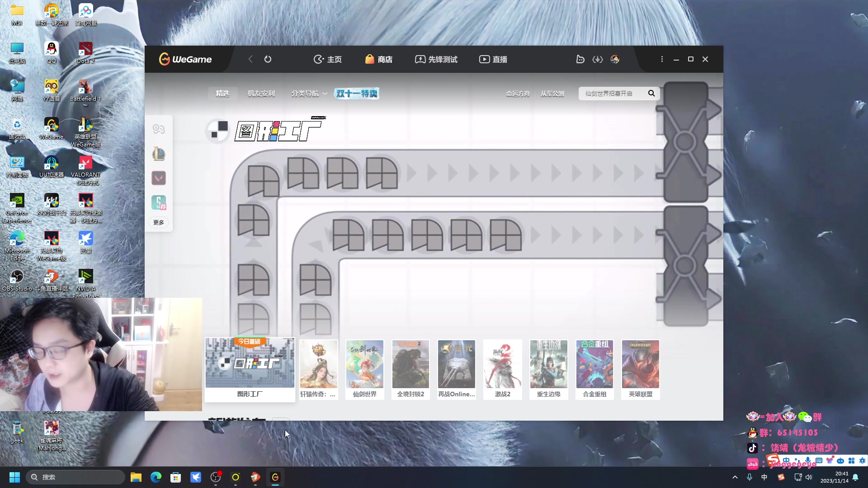
Task: Select the 仙剑世界 game thumbnail
Action: [365, 369]
